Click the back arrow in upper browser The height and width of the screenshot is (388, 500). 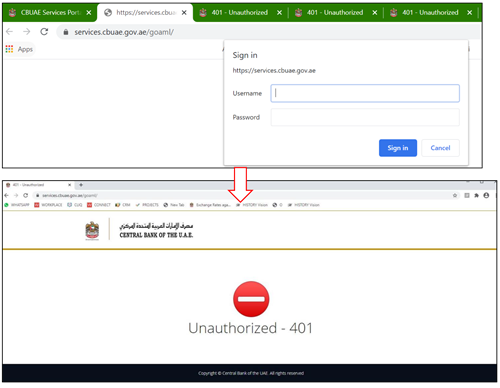tap(10, 32)
